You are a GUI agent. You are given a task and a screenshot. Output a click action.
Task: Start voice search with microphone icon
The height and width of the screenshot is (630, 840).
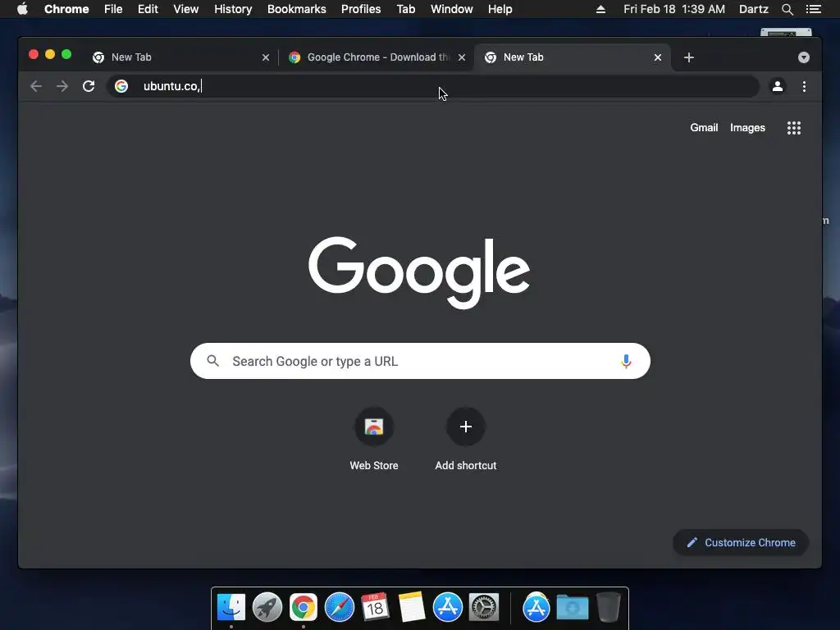pyautogui.click(x=626, y=361)
